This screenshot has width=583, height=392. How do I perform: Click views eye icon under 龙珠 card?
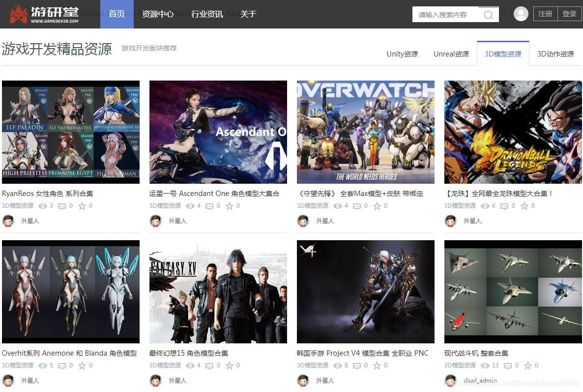pyautogui.click(x=485, y=206)
